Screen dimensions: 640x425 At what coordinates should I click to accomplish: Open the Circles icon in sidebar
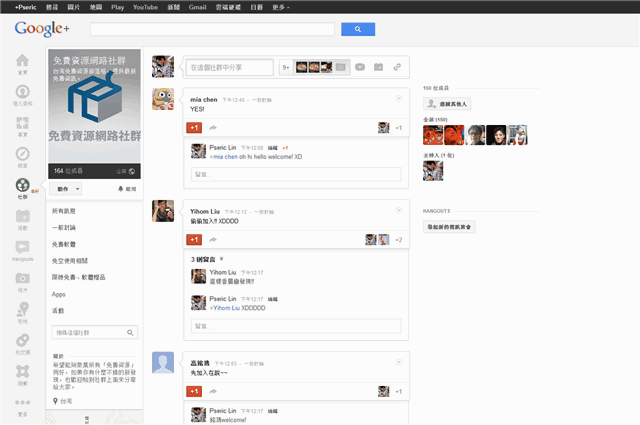22,340
